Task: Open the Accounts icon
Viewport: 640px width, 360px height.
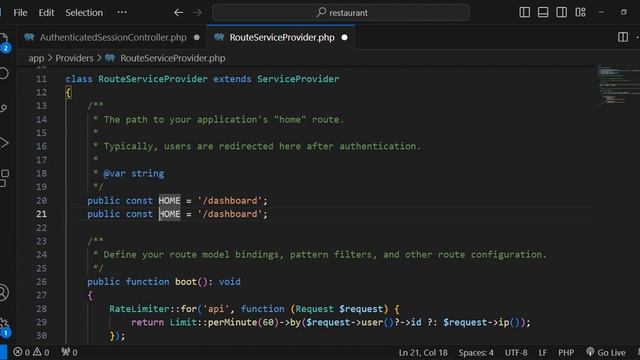Action: coord(4,293)
